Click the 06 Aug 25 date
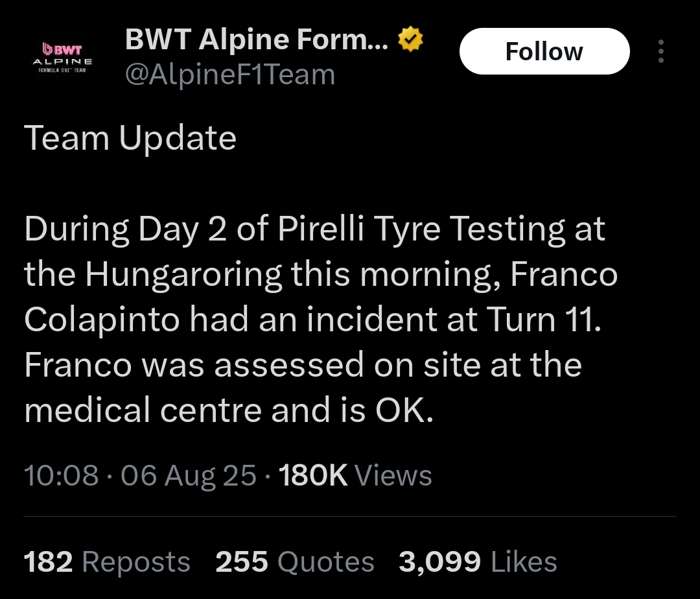The height and width of the screenshot is (599, 700). coord(189,476)
